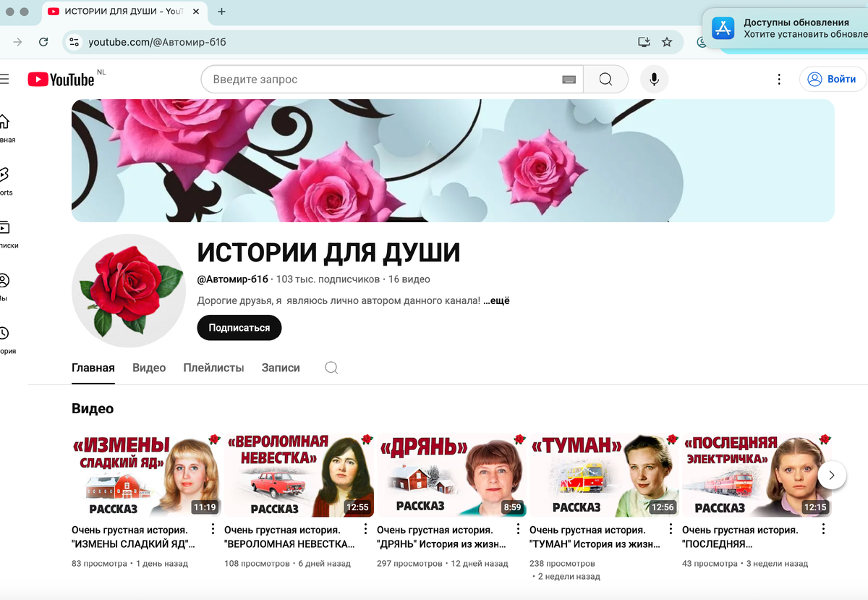868x600 pixels.
Task: Click "297 просмотров • 12 дней назад" text
Action: click(x=443, y=563)
